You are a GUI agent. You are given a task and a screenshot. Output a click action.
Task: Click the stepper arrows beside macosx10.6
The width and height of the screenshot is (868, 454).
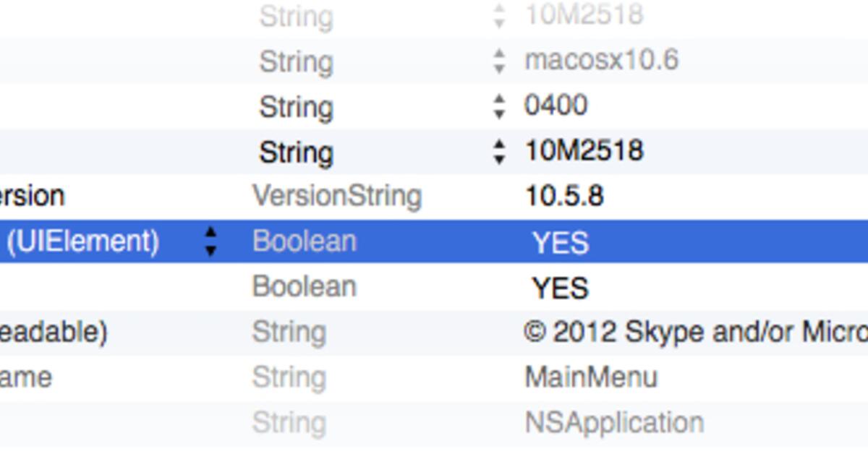pyautogui.click(x=499, y=61)
